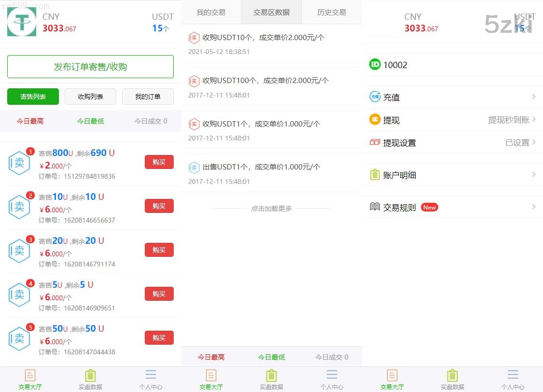Screen dimensions: 543x392
Task: Click 发布订单寄售/收购 button
Action: point(90,66)
